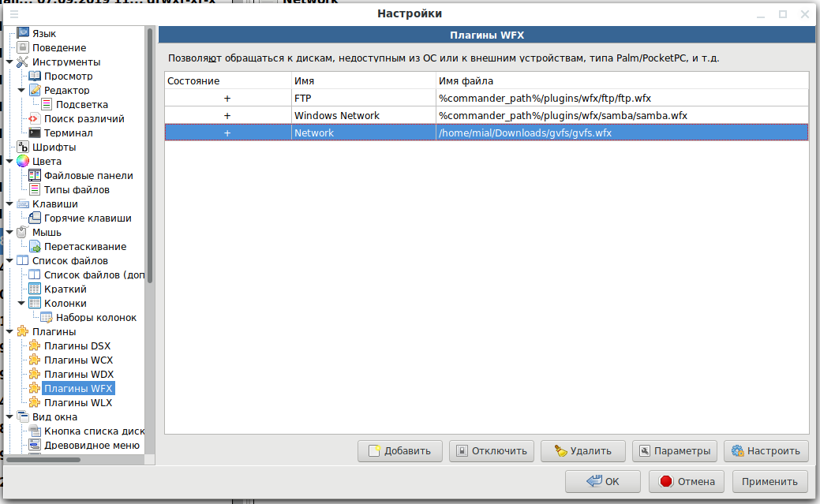The height and width of the screenshot is (504, 820).
Task: Click the Плагины WCX puzzle icon
Action: (35, 360)
